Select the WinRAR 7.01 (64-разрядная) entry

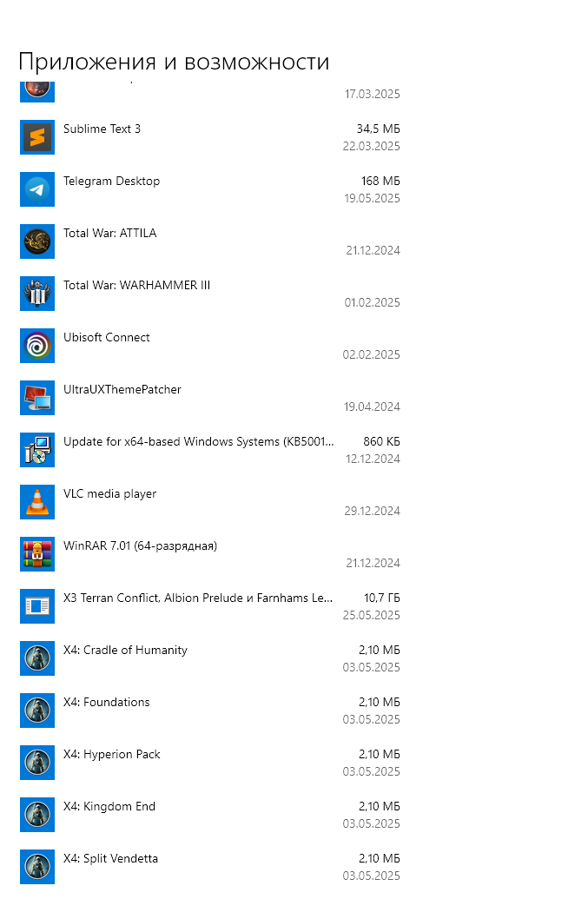pyautogui.click(x=141, y=546)
